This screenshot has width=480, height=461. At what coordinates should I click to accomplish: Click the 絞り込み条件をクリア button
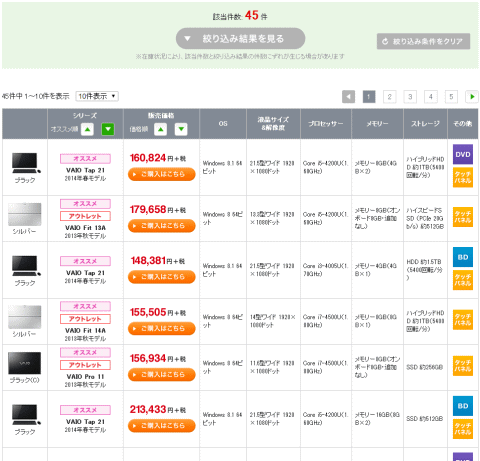coord(423,41)
